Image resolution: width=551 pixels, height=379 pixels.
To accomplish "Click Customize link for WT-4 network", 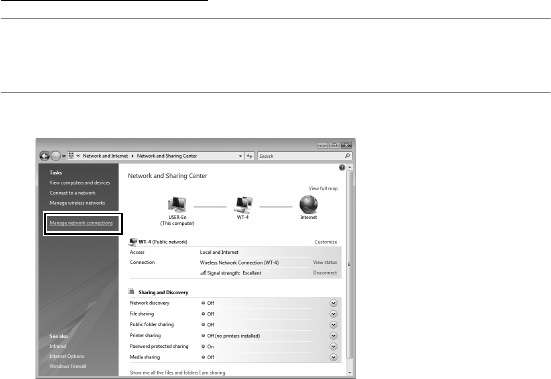I will pos(326,242).
